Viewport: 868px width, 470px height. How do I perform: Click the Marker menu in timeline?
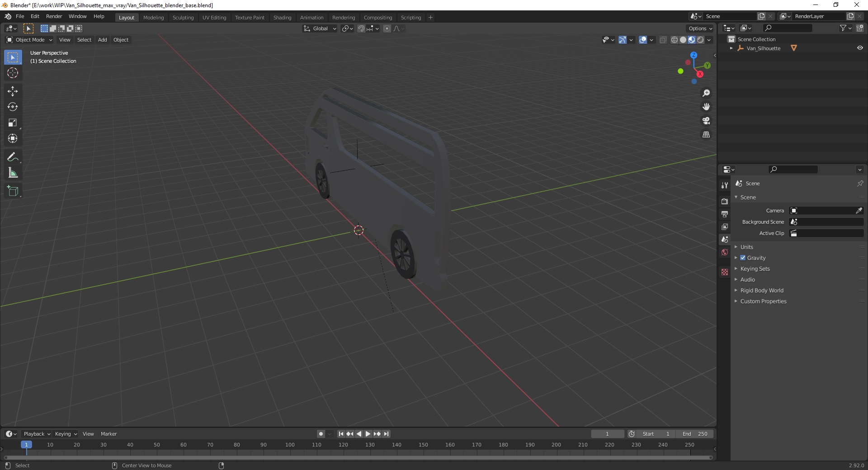click(x=108, y=434)
